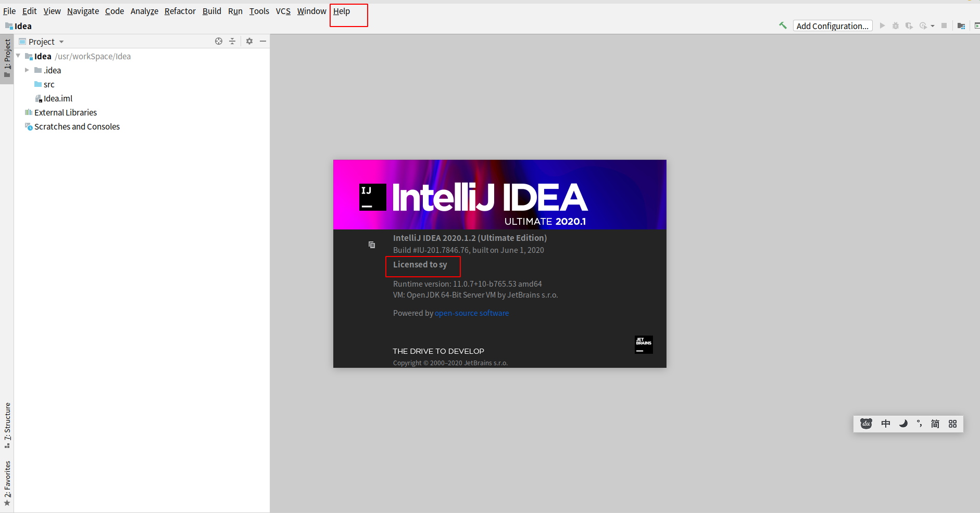Click the Copyright 2000-2020 JetBrains line
This screenshot has width=980, height=513.
coord(450,363)
